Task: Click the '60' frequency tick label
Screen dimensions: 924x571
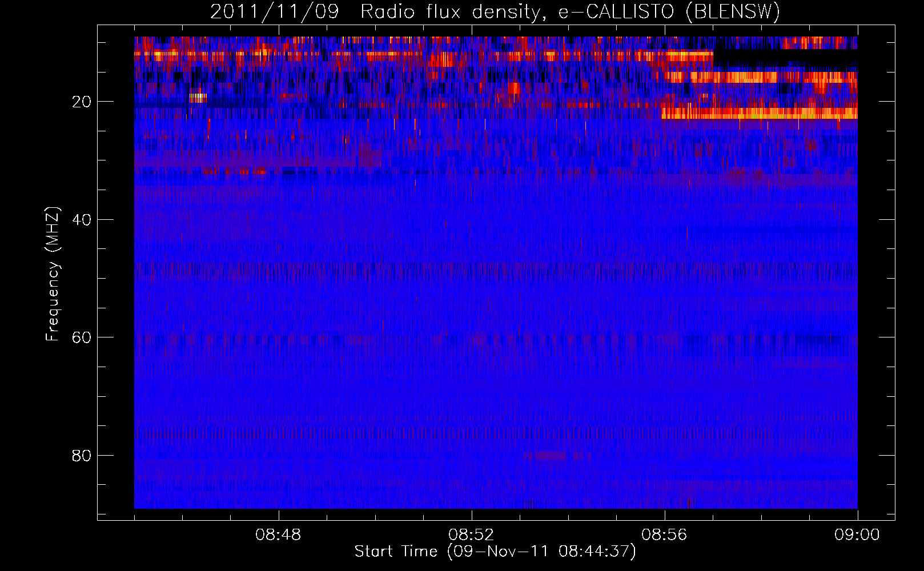Action: tap(82, 337)
